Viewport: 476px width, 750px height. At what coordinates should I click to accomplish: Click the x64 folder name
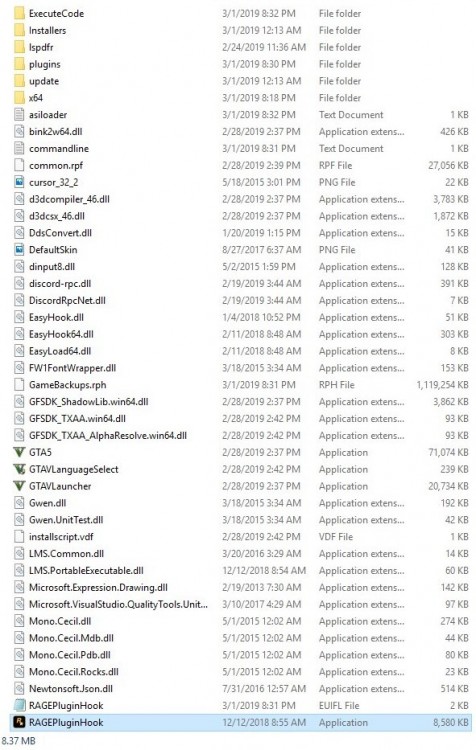coord(36,98)
